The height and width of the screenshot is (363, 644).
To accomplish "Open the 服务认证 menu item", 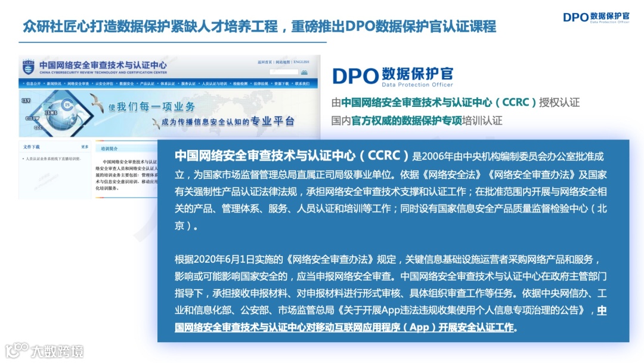I will tap(188, 84).
